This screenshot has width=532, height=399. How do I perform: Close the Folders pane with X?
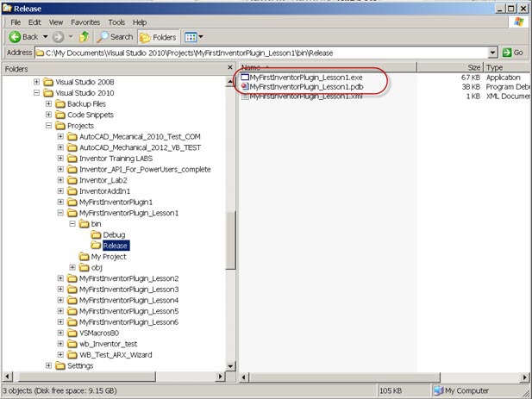230,67
